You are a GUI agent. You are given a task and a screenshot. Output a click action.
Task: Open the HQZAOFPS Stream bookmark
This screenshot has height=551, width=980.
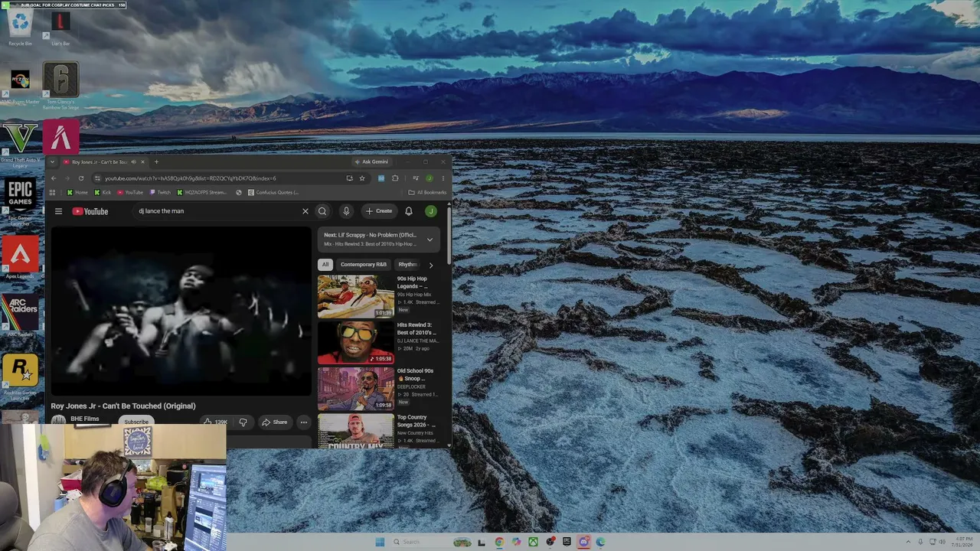click(202, 193)
